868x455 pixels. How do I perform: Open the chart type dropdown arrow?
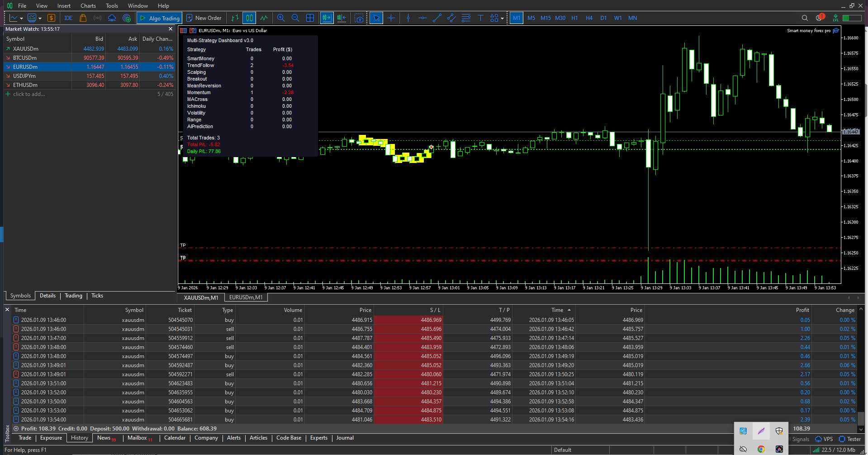pyautogui.click(x=21, y=19)
